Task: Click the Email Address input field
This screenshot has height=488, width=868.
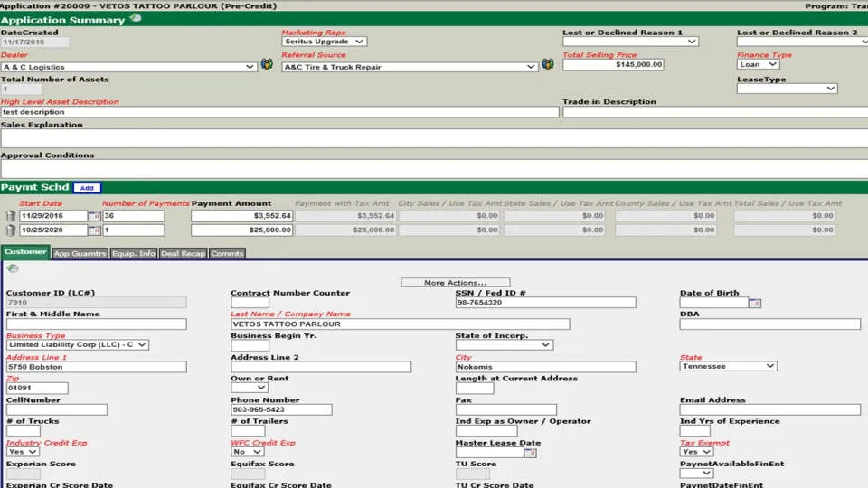Action: (x=770, y=410)
